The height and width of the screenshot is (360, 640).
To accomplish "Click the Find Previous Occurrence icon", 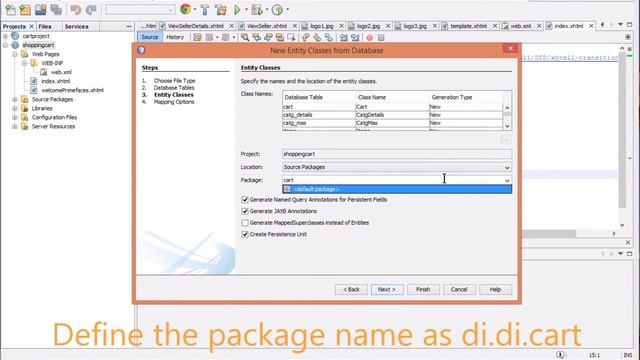I will (x=256, y=38).
